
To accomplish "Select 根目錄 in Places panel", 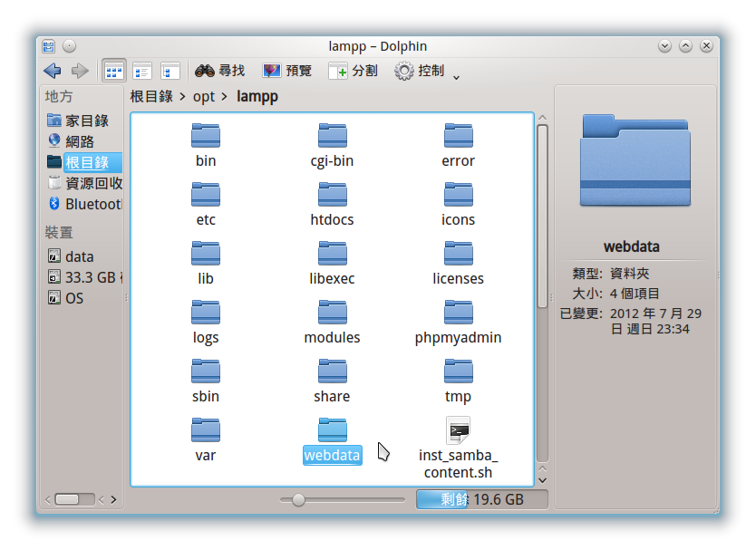I will [x=84, y=162].
